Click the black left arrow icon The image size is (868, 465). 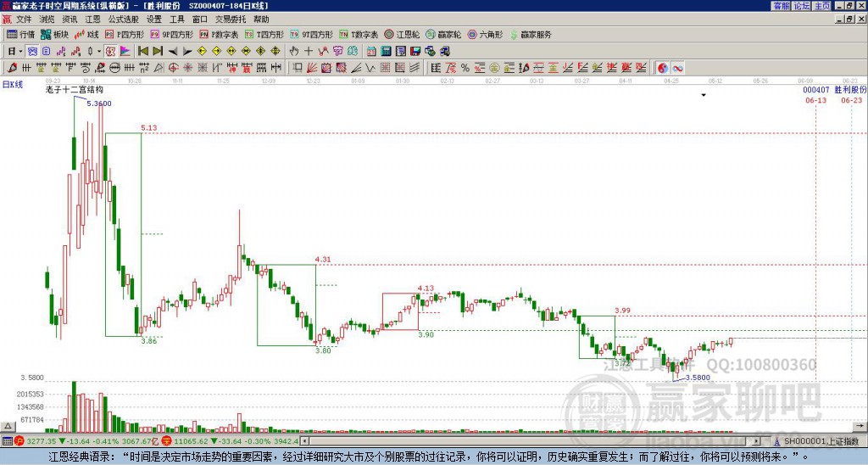coord(173,52)
